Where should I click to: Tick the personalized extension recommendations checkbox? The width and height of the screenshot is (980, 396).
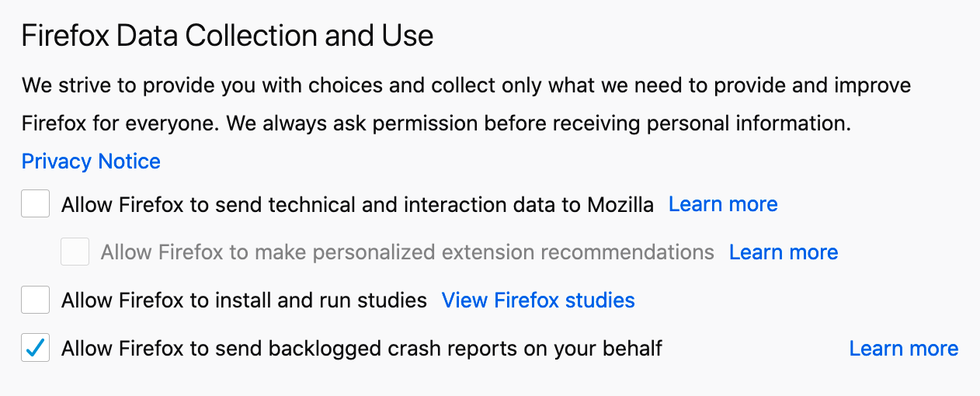pyautogui.click(x=75, y=252)
